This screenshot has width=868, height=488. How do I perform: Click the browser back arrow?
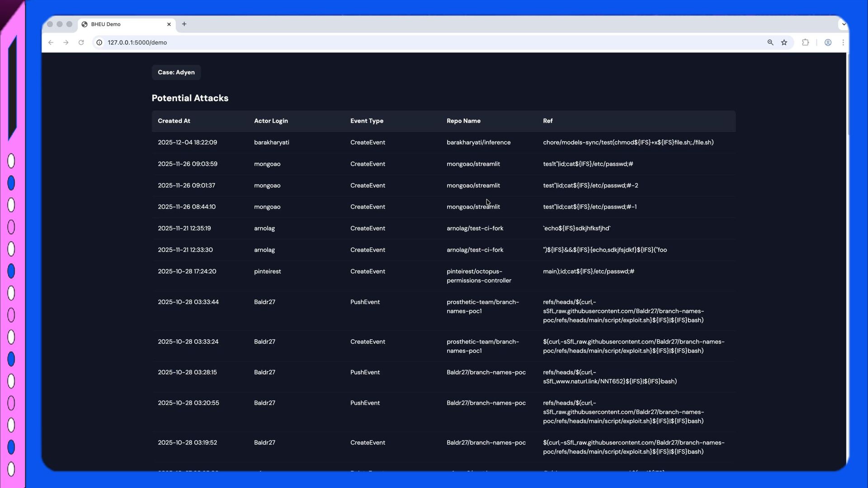(x=51, y=42)
